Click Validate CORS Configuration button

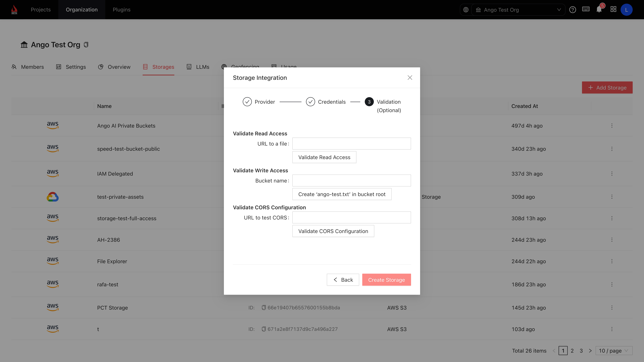point(333,231)
